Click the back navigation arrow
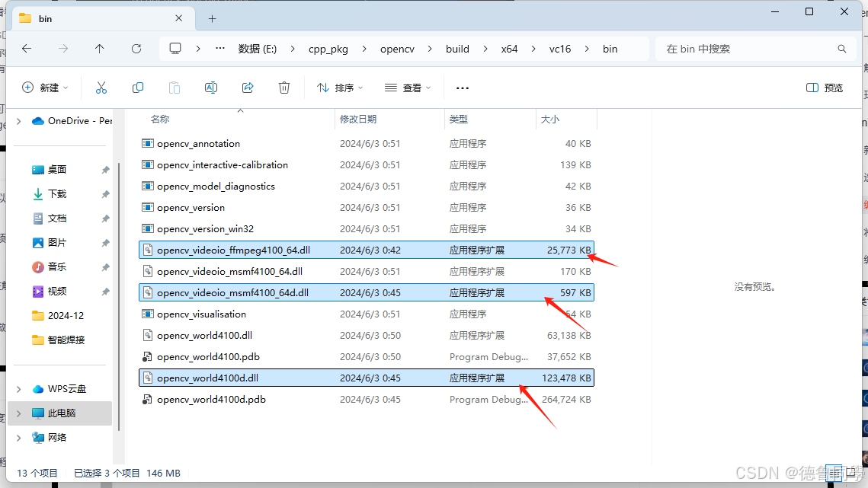 tap(27, 48)
